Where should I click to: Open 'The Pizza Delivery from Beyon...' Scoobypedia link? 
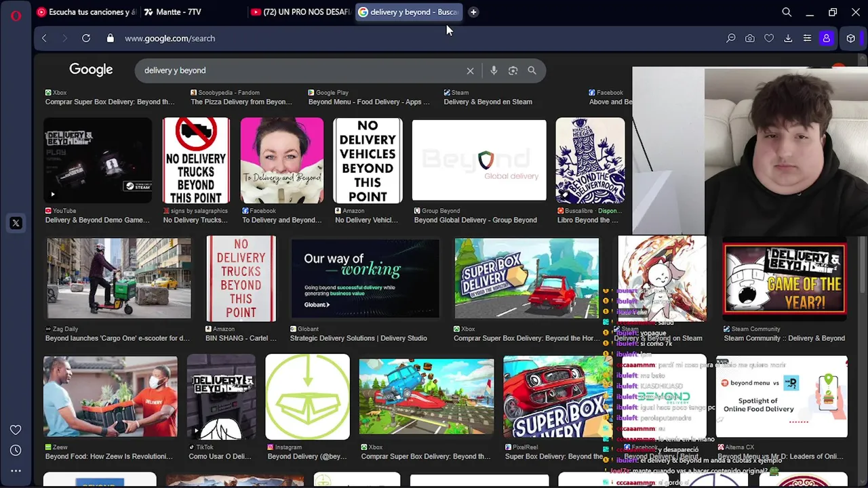[x=241, y=102]
